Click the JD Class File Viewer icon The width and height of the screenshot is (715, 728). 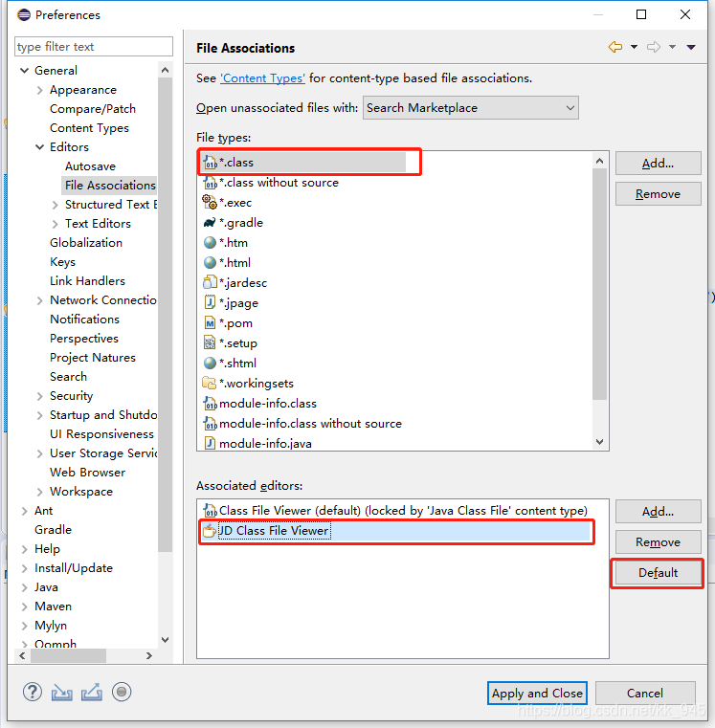click(210, 531)
